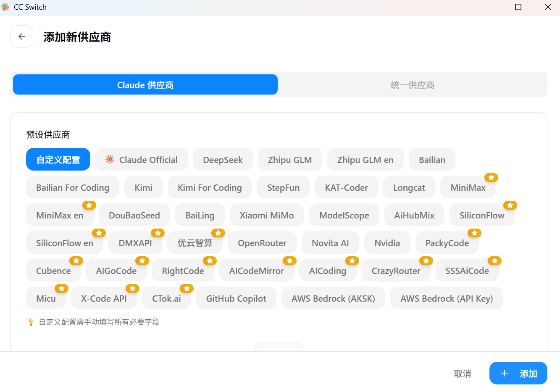Select the DeepSeek preset
Viewport: 560px width, 392px height.
click(223, 159)
